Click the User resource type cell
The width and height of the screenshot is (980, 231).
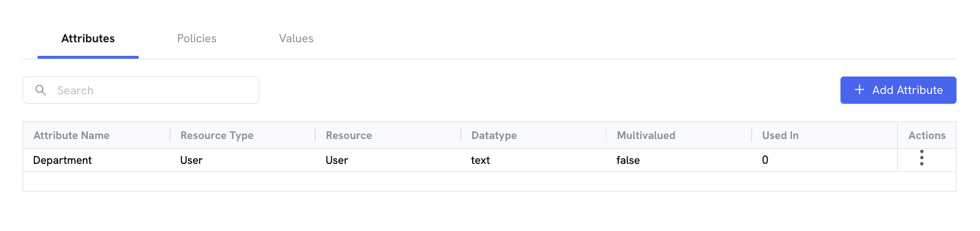tap(191, 160)
